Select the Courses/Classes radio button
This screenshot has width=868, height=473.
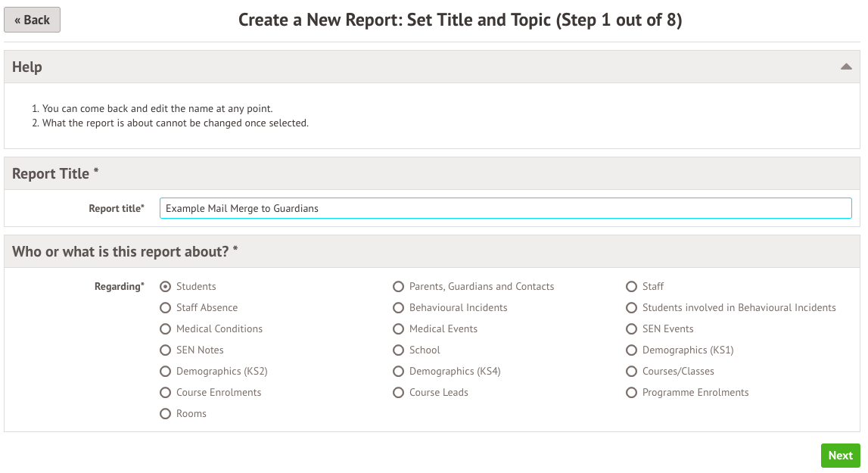point(631,372)
